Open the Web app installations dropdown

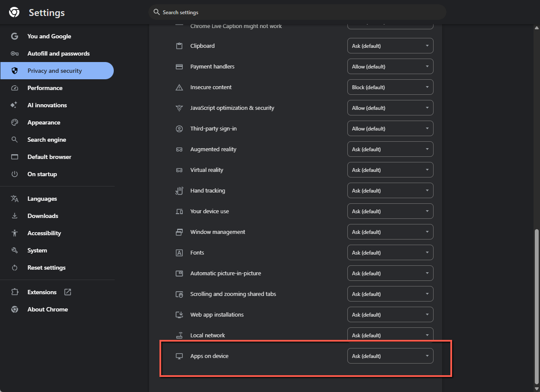tap(390, 314)
